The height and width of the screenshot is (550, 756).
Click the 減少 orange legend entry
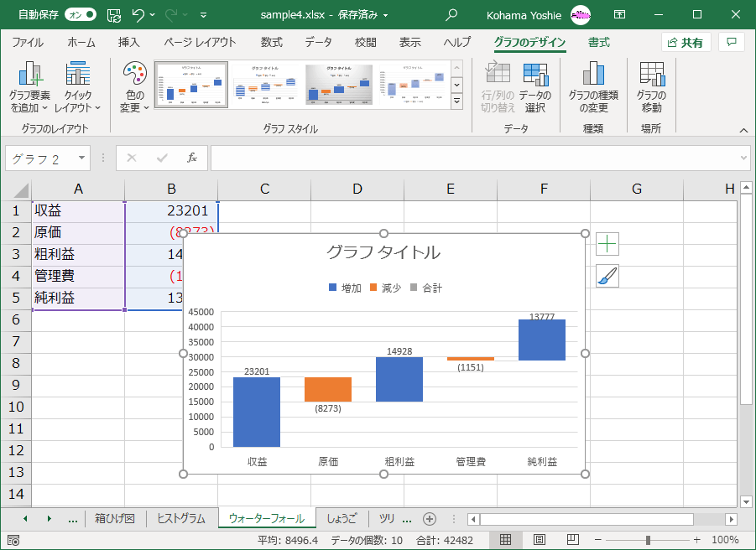(385, 288)
